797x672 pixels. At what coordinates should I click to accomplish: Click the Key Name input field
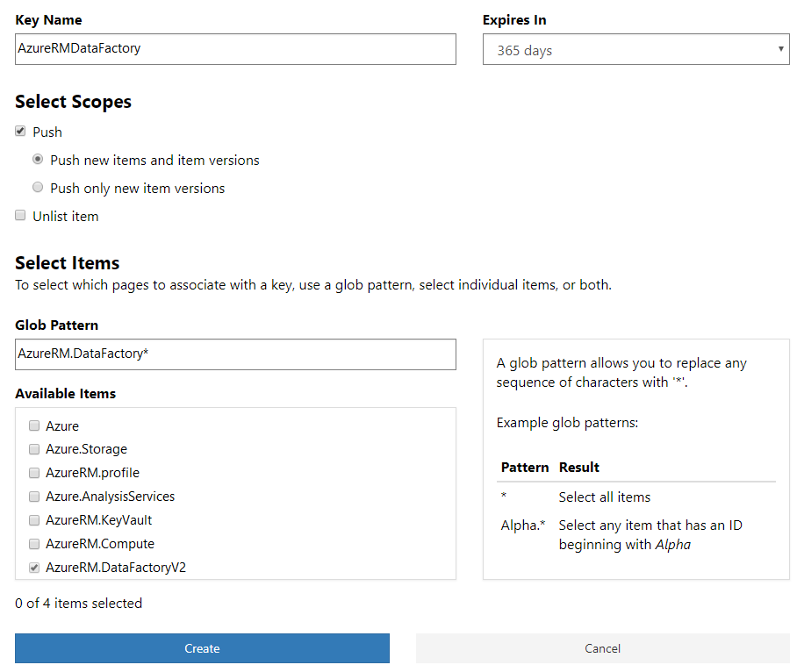(x=235, y=49)
